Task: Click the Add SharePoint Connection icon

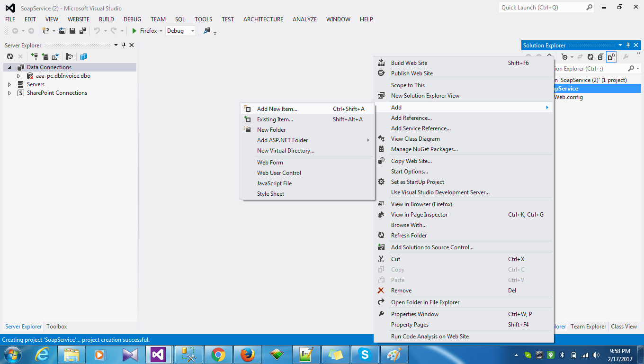Action: 55,56
